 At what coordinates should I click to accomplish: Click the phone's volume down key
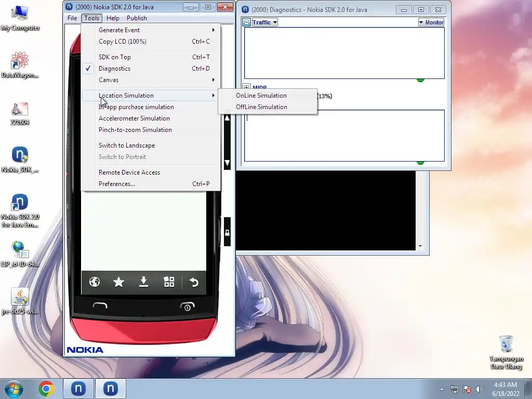tap(227, 163)
